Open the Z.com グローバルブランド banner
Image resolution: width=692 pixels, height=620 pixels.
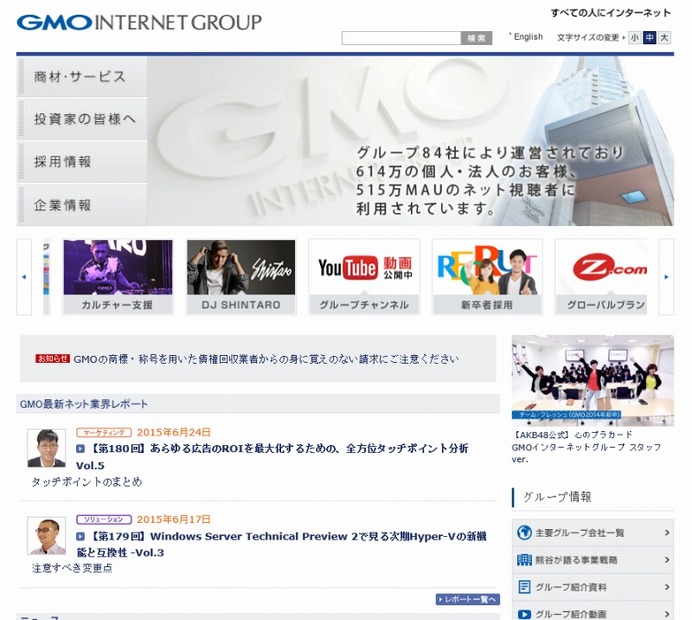pos(601,277)
